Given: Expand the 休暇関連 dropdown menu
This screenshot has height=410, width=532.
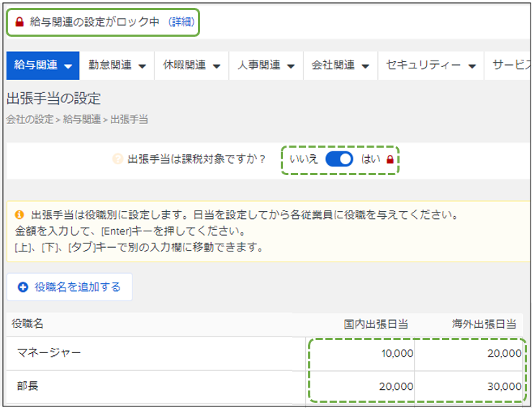Looking at the screenshot, I should tap(191, 65).
